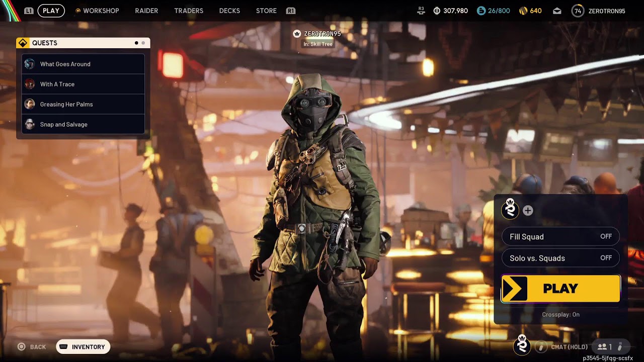This screenshot has width=644, height=362.
Task: Click the QUESTS panel diamond icon
Action: [23, 43]
